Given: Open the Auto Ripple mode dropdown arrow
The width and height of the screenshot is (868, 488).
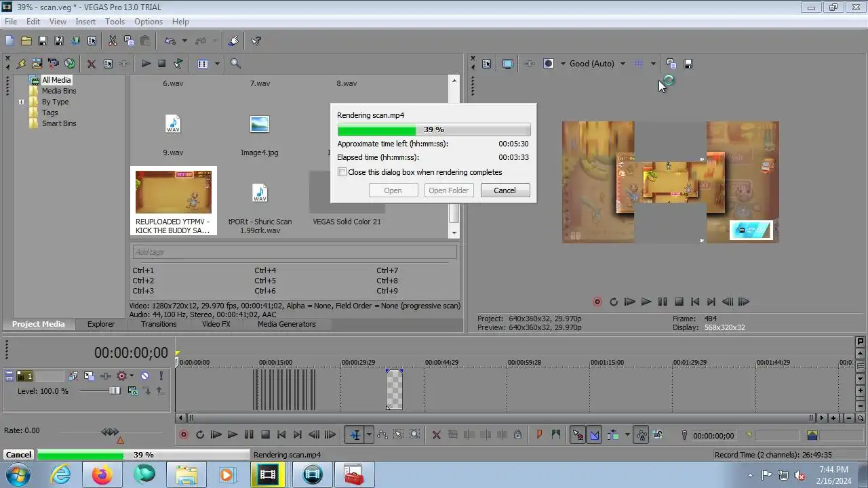Looking at the screenshot, I should coord(627,435).
